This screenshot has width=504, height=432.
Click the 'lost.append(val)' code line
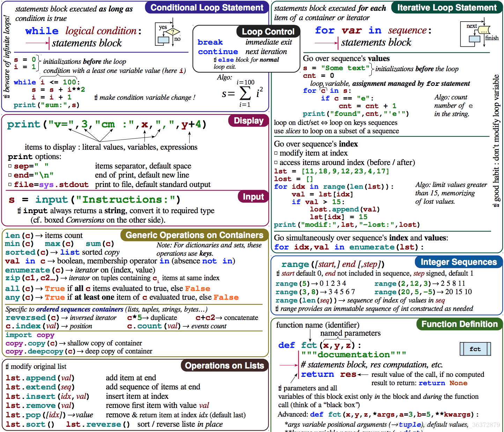pos(344,209)
